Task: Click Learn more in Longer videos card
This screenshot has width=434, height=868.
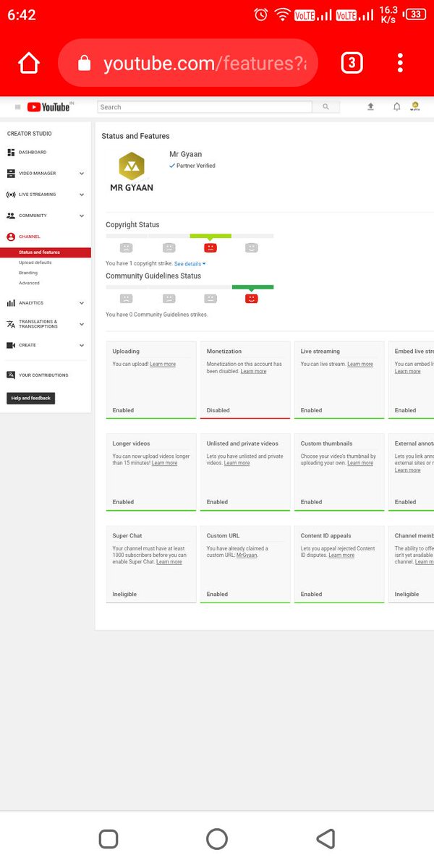Action: (x=165, y=464)
